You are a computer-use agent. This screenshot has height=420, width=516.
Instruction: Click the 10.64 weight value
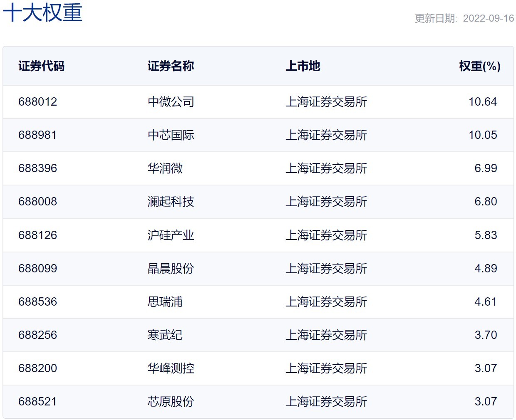point(482,102)
